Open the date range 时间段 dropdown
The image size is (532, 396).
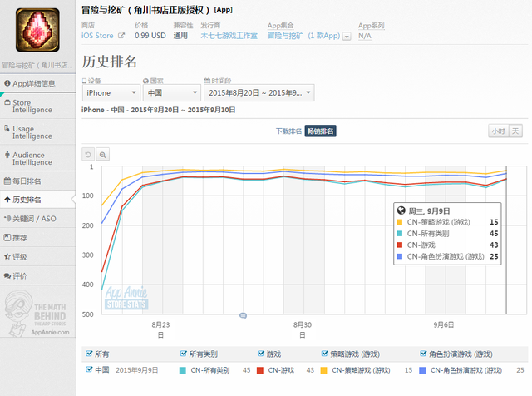coord(258,92)
